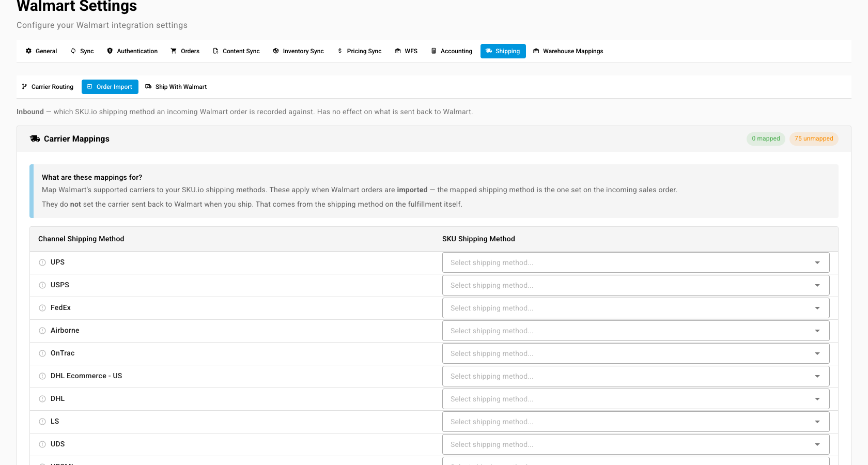
Task: Click the 75 unmapped badge
Action: [814, 138]
